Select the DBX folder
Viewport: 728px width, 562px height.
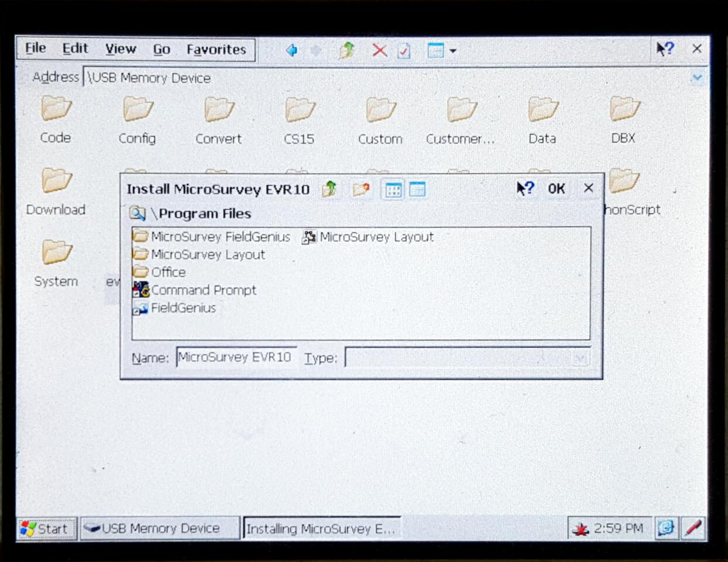point(624,120)
